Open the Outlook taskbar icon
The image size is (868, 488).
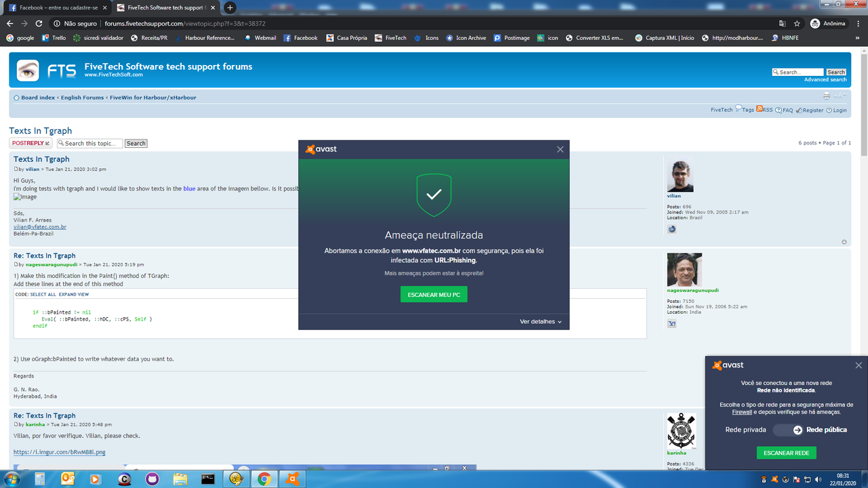coord(67,479)
